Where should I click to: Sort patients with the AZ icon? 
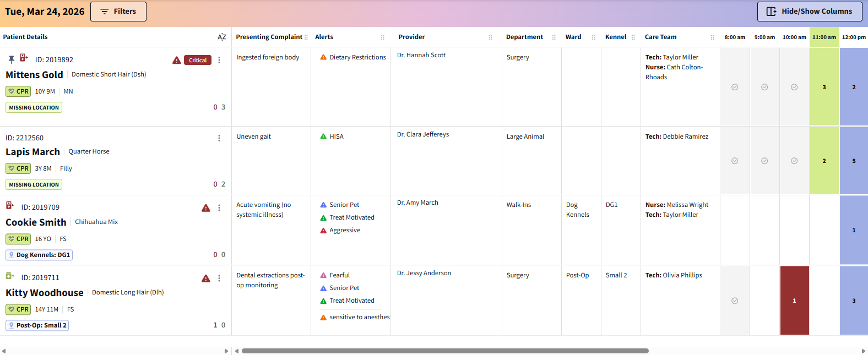pyautogui.click(x=221, y=37)
